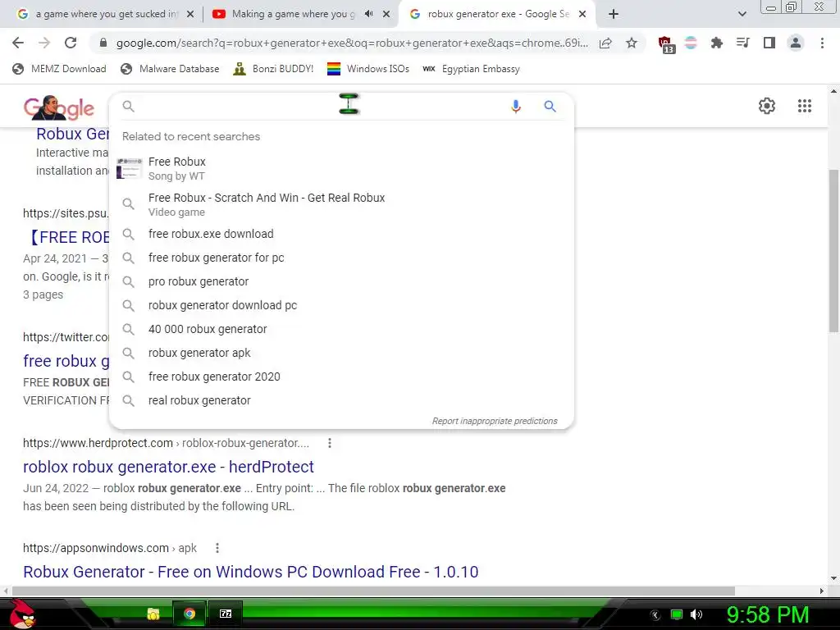Viewport: 840px width, 630px height.
Task: Pick 'free robux.exe download' suggestion
Action: 341,234
